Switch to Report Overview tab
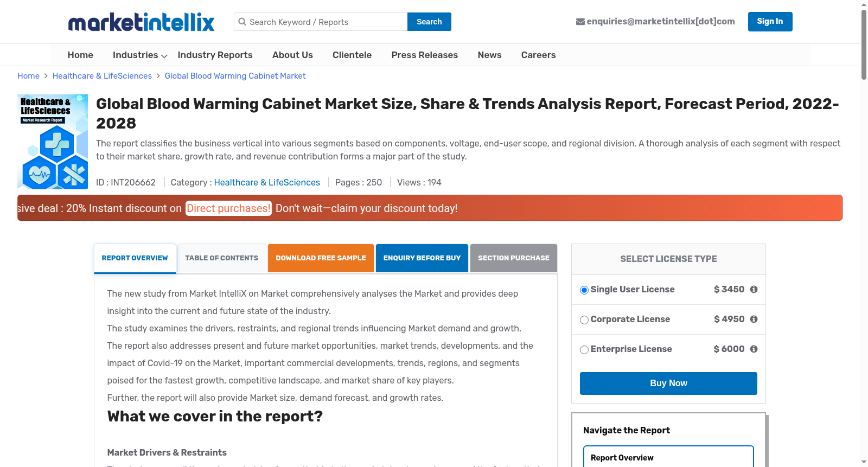The image size is (868, 467). tap(135, 258)
